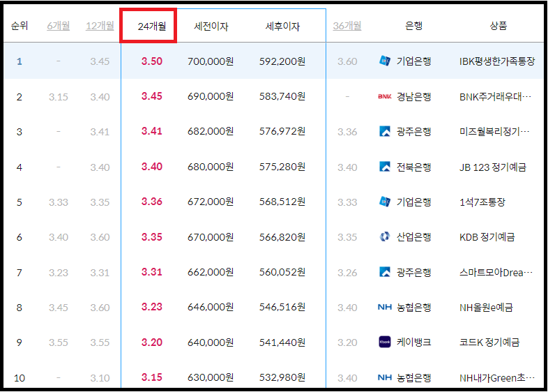Viewport: 548px width, 392px height.
Task: Click 기업은행 name in rank 1 row
Action: coord(414,61)
